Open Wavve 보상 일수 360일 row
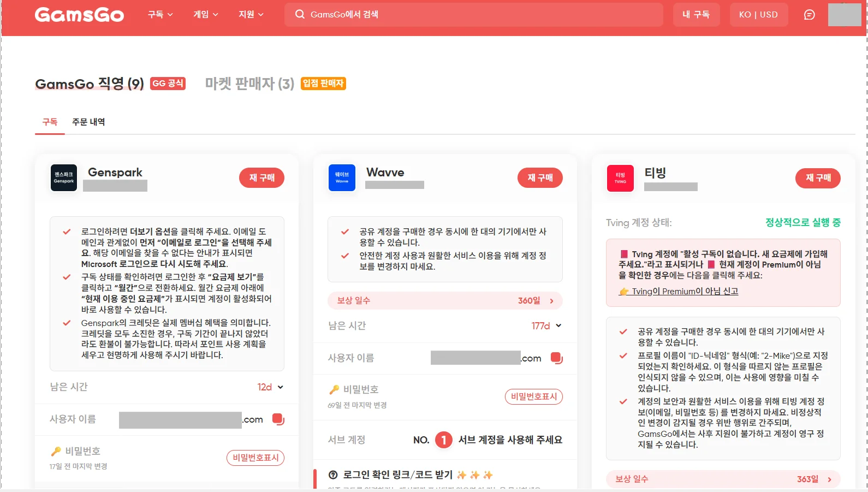 pos(445,301)
